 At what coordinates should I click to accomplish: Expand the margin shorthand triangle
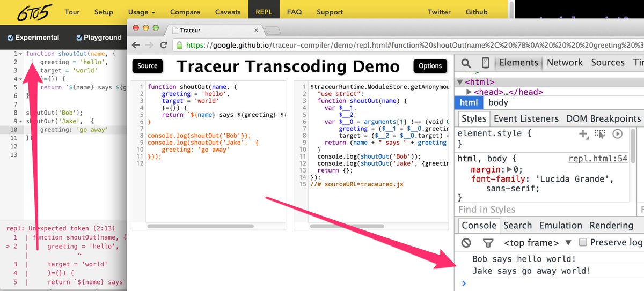[x=509, y=170]
